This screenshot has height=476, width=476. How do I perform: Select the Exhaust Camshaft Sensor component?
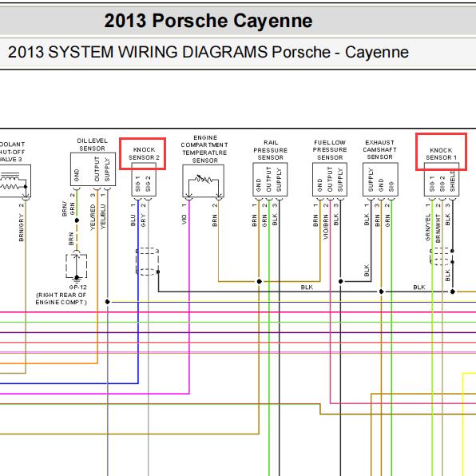click(x=380, y=180)
